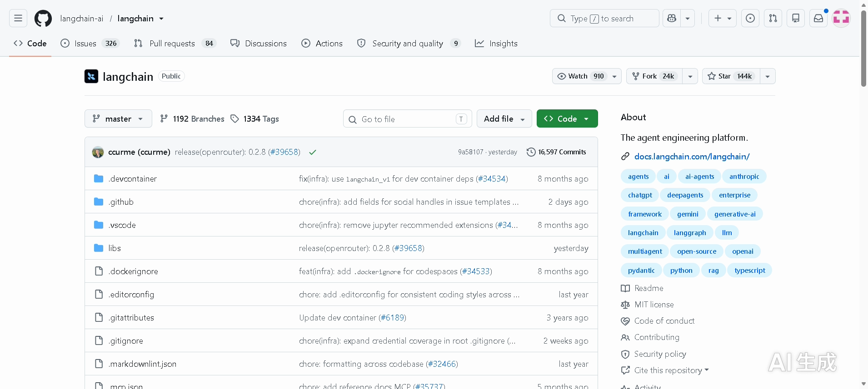This screenshot has width=868, height=389.
Task: Open the libs folder
Action: pos(115,248)
